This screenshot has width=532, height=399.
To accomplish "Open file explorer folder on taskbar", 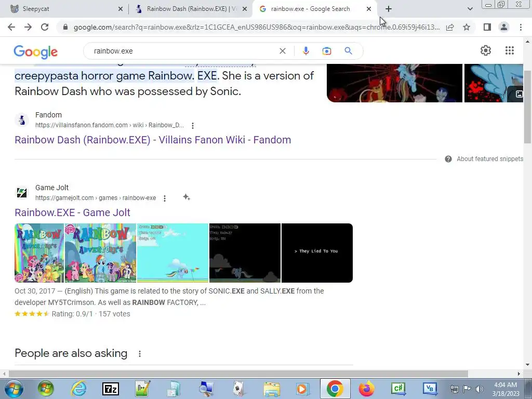I will [x=272, y=389].
